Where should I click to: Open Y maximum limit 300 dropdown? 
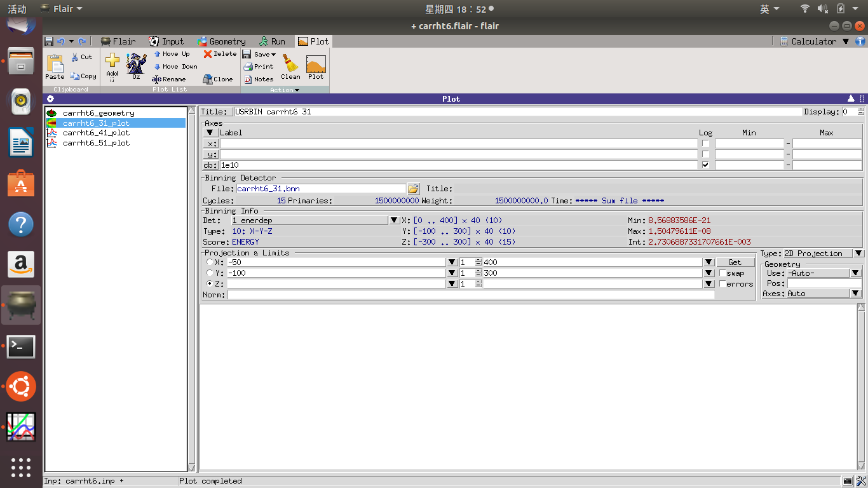click(x=709, y=273)
